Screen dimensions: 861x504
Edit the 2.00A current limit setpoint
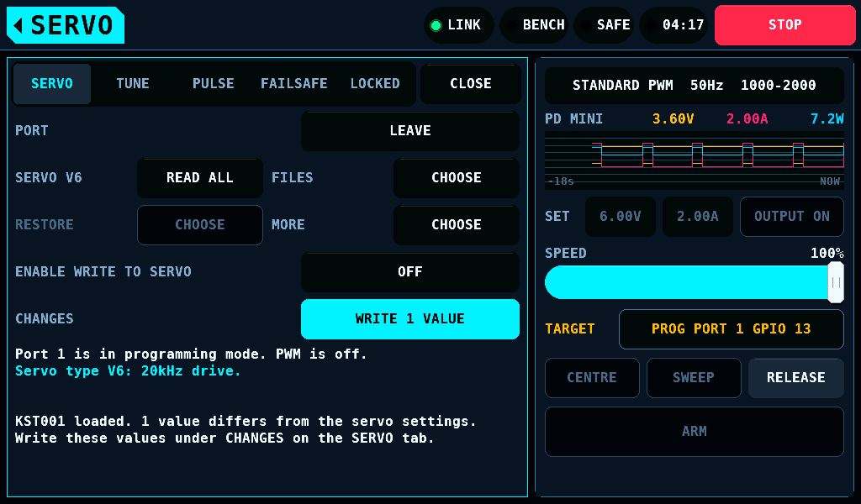[x=697, y=217]
